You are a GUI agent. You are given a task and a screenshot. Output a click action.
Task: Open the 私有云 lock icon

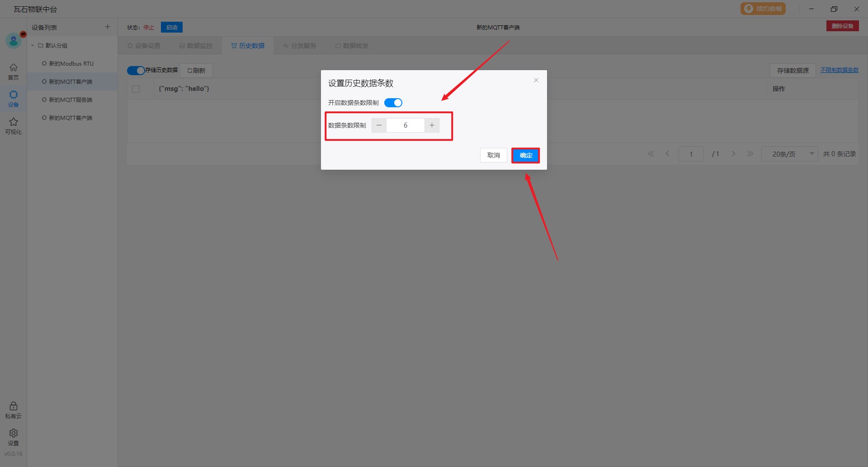click(x=14, y=410)
